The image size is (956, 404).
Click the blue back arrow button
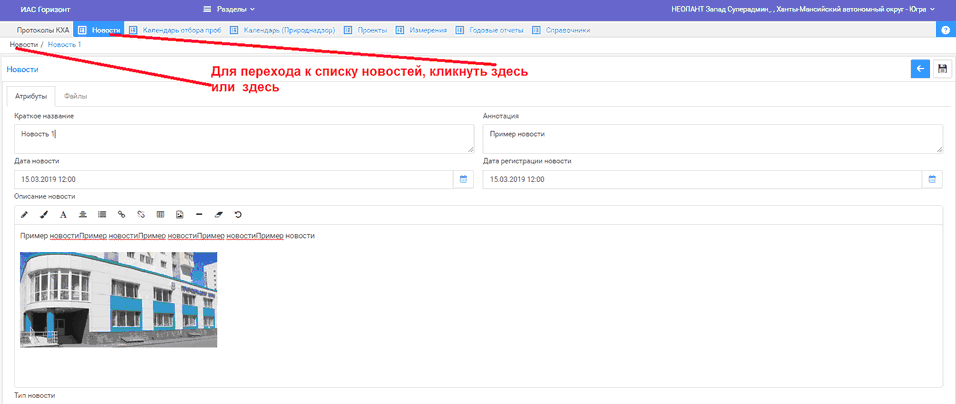pos(920,69)
